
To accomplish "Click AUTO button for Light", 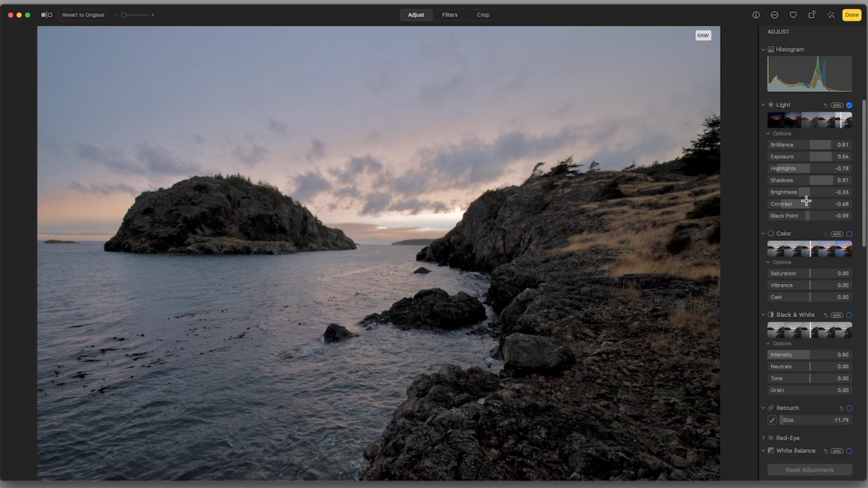I will click(x=837, y=105).
